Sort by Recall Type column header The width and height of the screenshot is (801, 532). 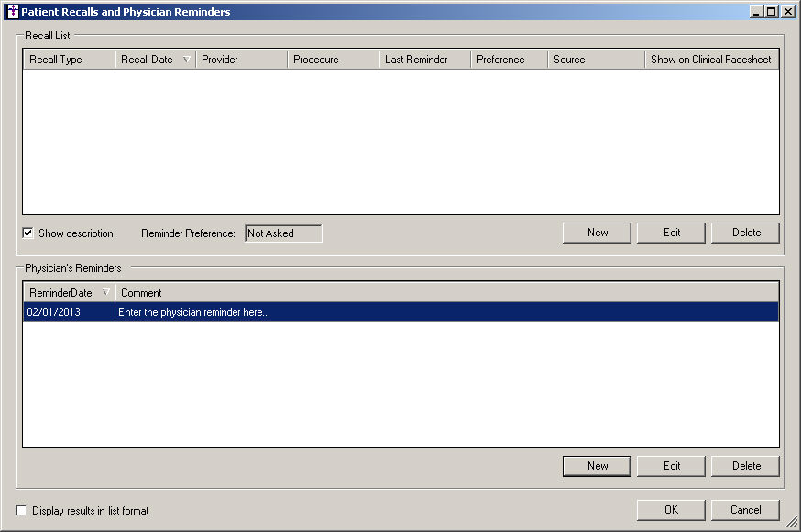click(x=69, y=60)
